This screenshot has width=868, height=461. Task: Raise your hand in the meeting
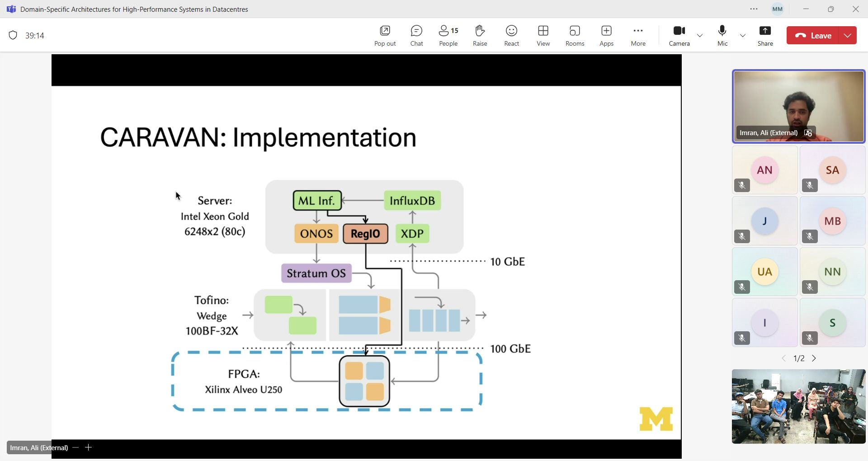tap(480, 36)
